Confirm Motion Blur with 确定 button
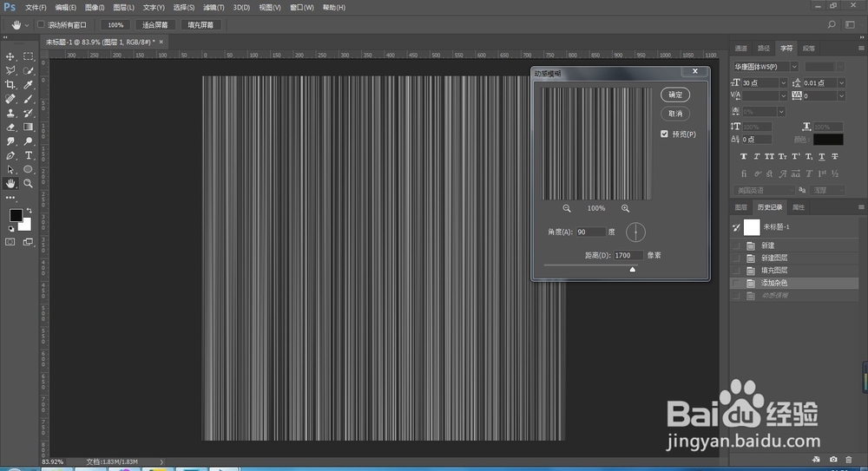 (x=675, y=95)
